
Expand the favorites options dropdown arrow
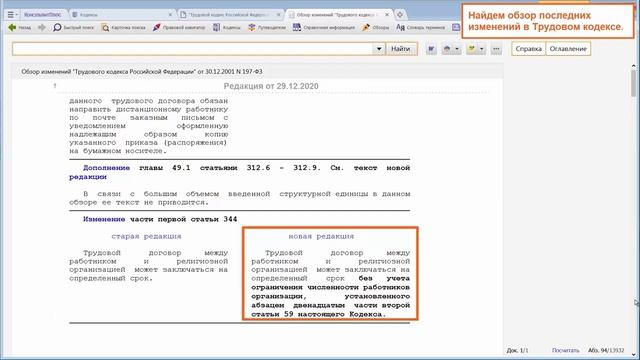482,49
